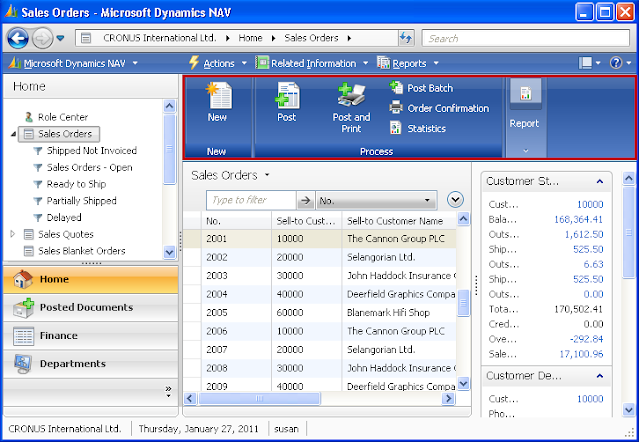Click Departments navigation button
The width and height of the screenshot is (639, 442).
click(x=90, y=364)
